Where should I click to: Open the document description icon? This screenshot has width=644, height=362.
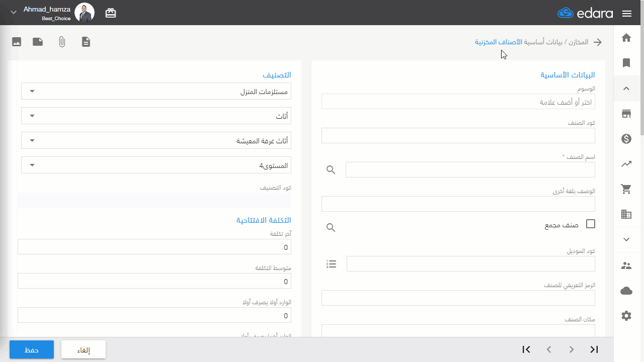tap(87, 42)
